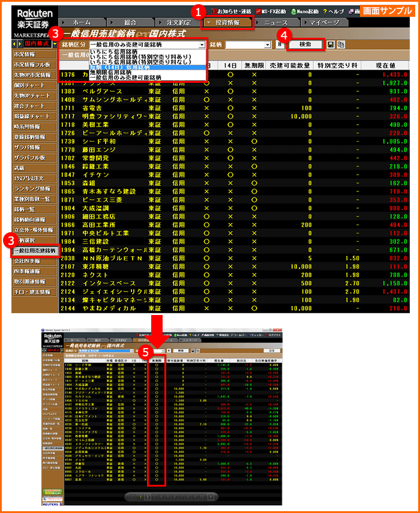Viewport: 420px width, 513px height.
Task: Click the 国内株式 red label in the large screen
Action: 37,44
